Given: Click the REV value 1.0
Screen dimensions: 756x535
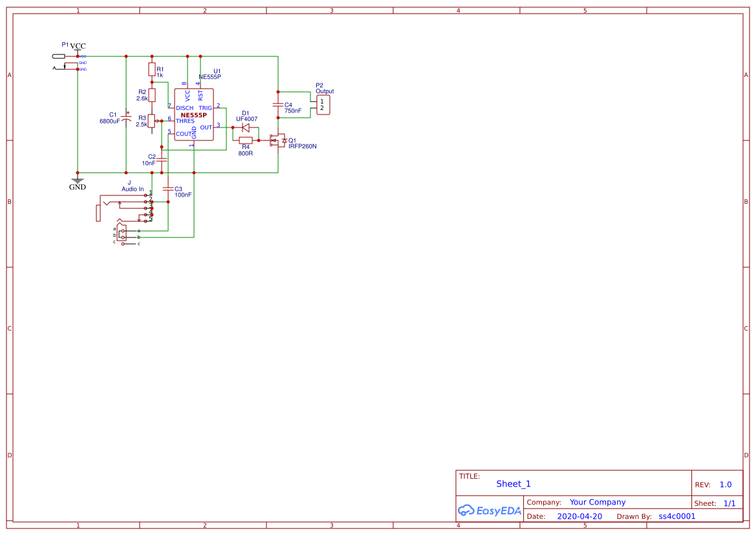Looking at the screenshot, I should tap(725, 484).
